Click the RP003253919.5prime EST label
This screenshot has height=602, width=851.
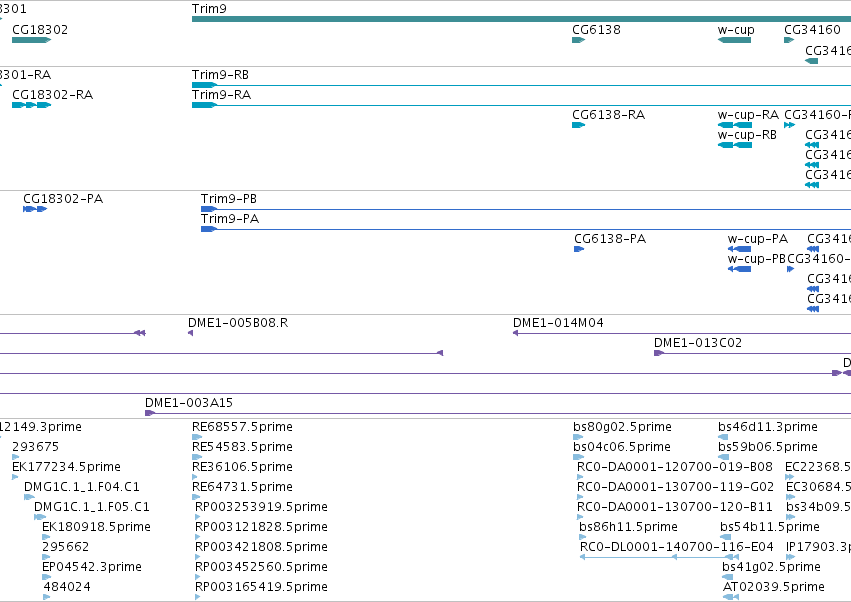261,507
